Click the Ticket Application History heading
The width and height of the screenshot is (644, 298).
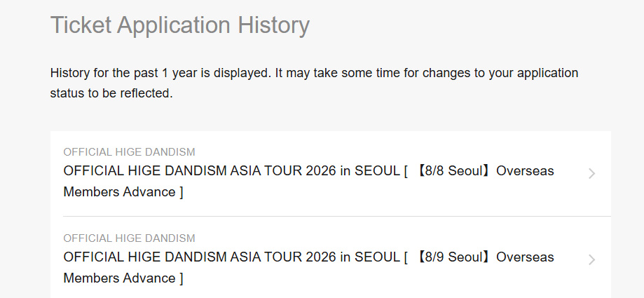(180, 25)
